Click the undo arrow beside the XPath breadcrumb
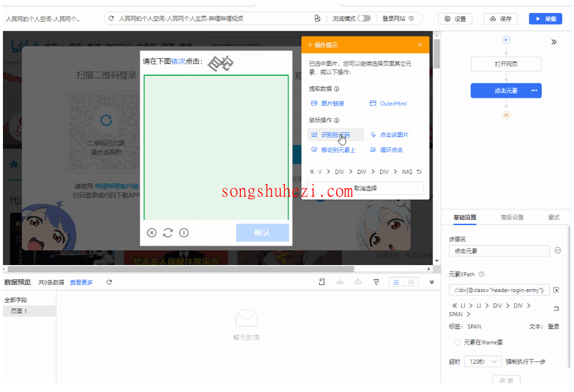574x392 pixels. pos(556,309)
